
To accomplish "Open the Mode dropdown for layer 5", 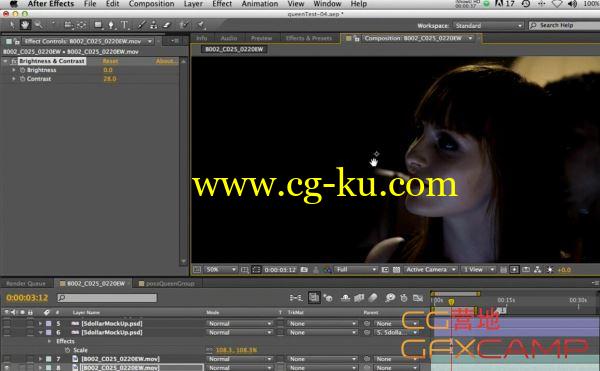I will pyautogui.click(x=239, y=324).
